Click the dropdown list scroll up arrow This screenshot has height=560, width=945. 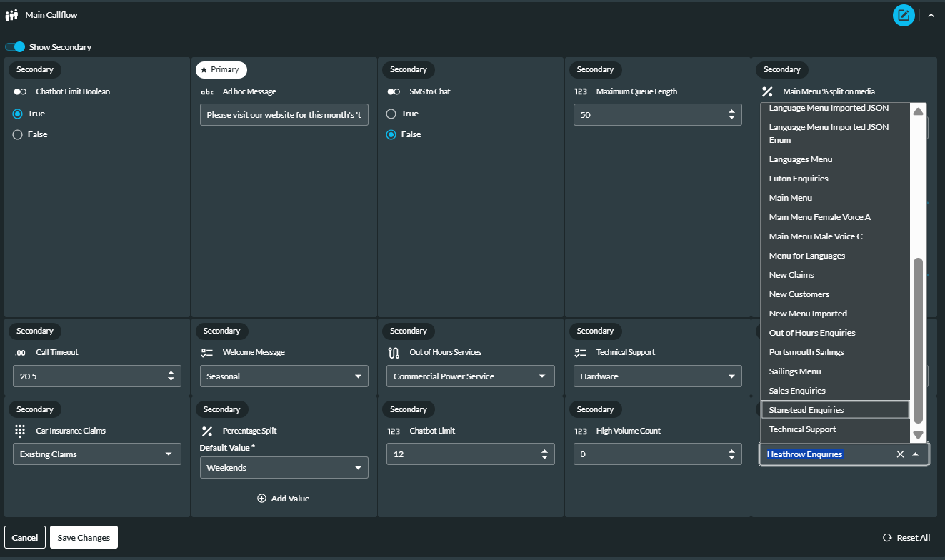(x=919, y=111)
